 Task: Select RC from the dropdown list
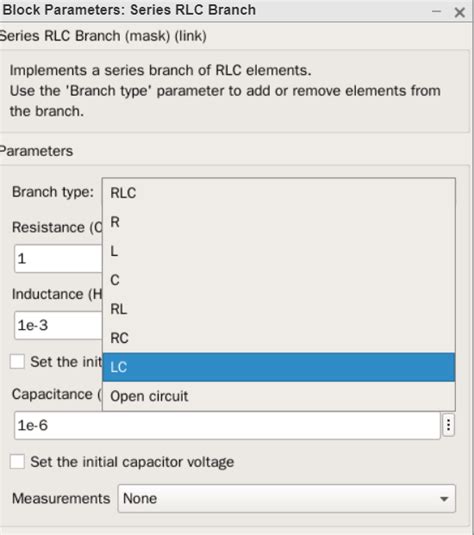point(278,338)
